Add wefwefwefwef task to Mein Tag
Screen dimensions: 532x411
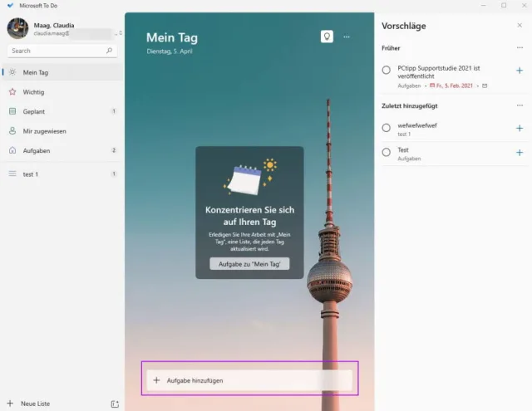pyautogui.click(x=520, y=128)
